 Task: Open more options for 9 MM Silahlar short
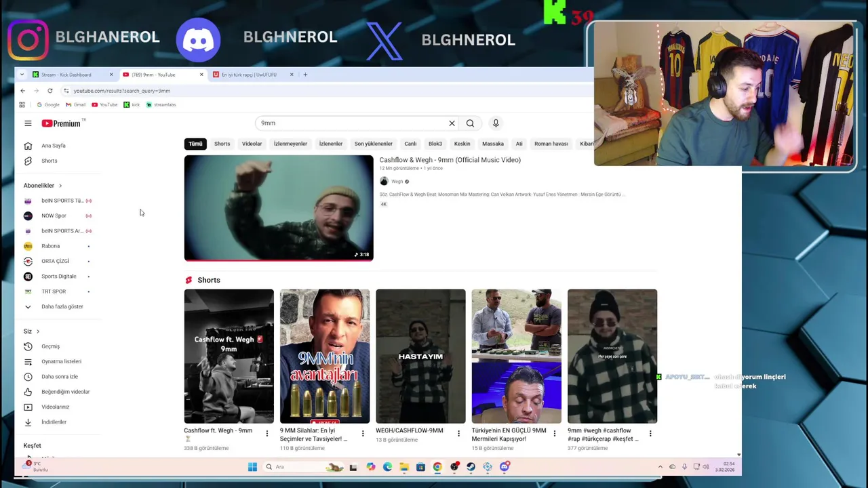pos(363,434)
